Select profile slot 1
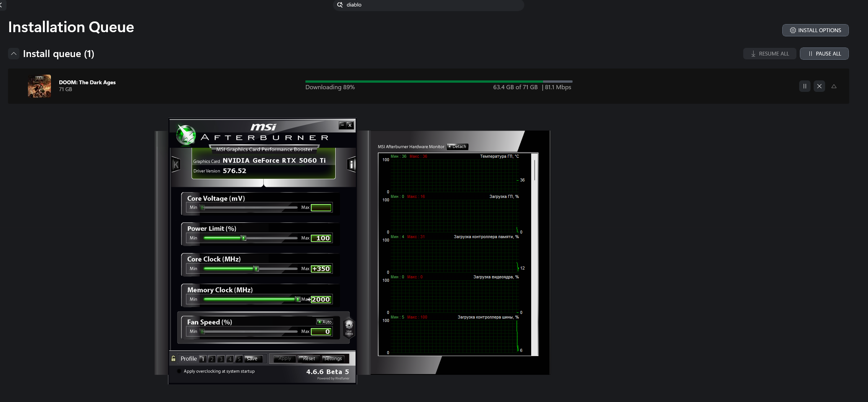868x402 pixels. coord(203,359)
